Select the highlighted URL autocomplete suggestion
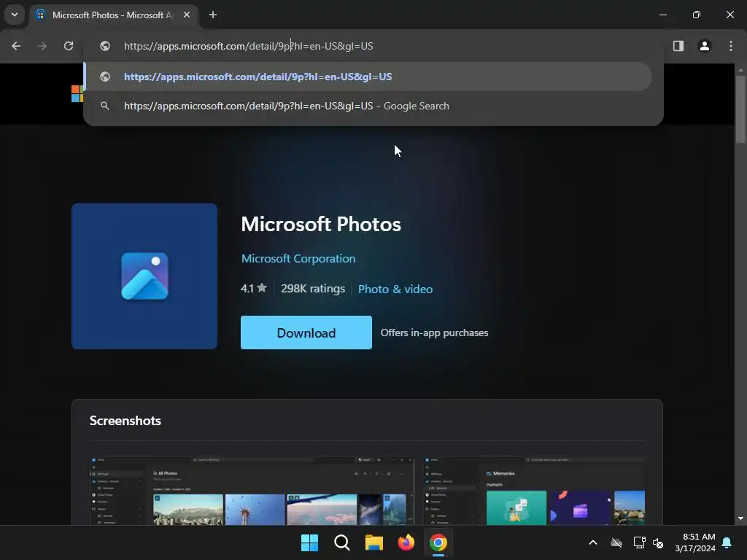 368,77
